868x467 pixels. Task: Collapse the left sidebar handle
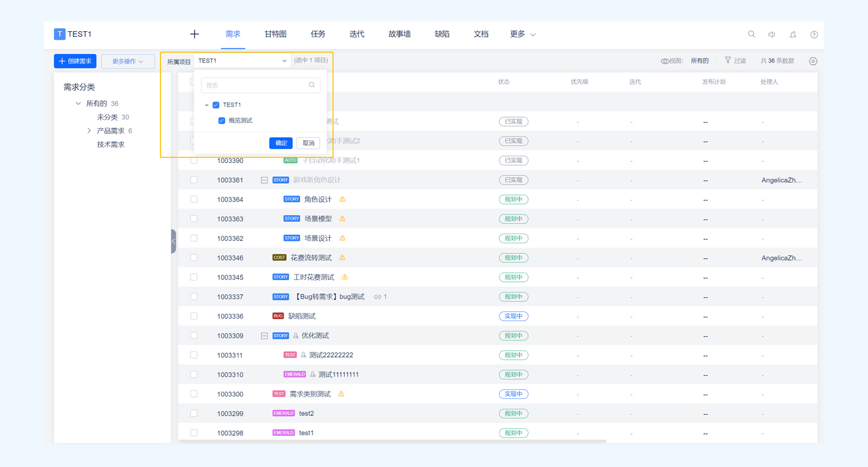tap(173, 241)
